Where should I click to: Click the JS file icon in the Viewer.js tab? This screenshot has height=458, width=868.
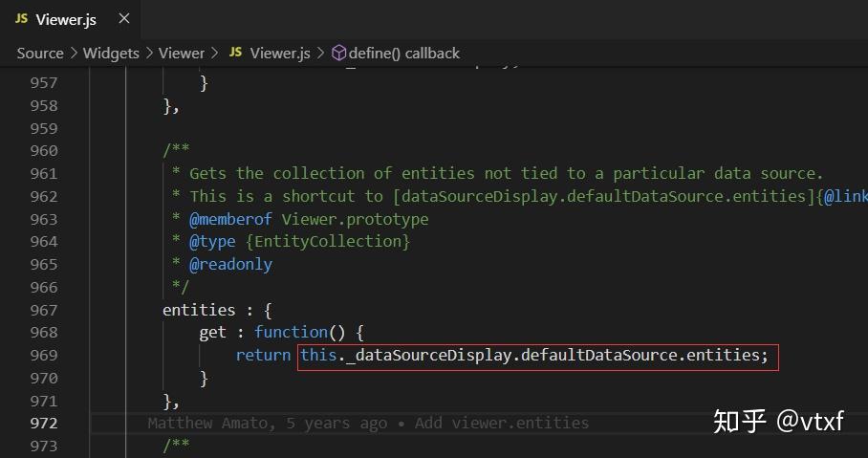point(21,19)
